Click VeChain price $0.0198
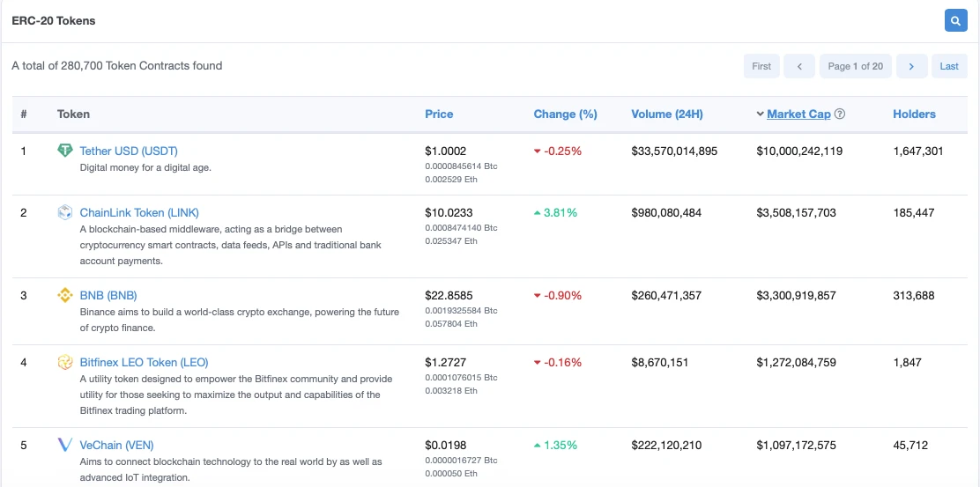The width and height of the screenshot is (980, 487). point(446,445)
